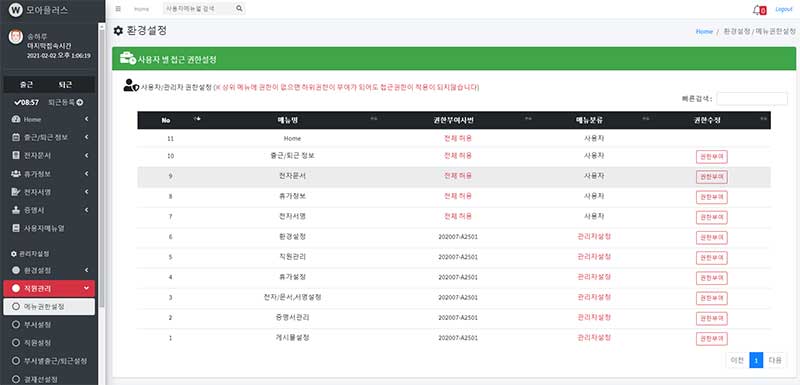Viewport: 800px width, 385px height.
Task: Click gear icon beside 환경설정 page title
Action: [118, 31]
